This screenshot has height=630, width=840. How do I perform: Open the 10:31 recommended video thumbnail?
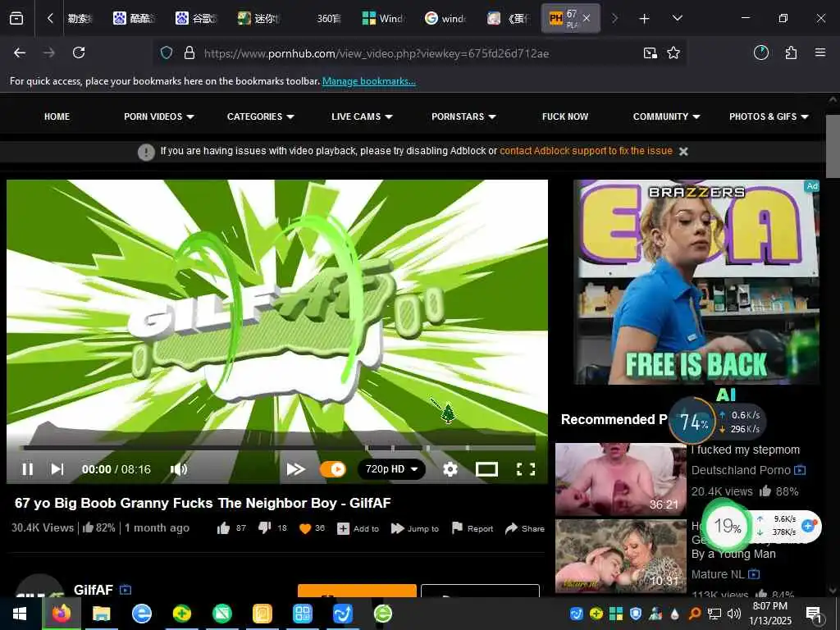(621, 555)
